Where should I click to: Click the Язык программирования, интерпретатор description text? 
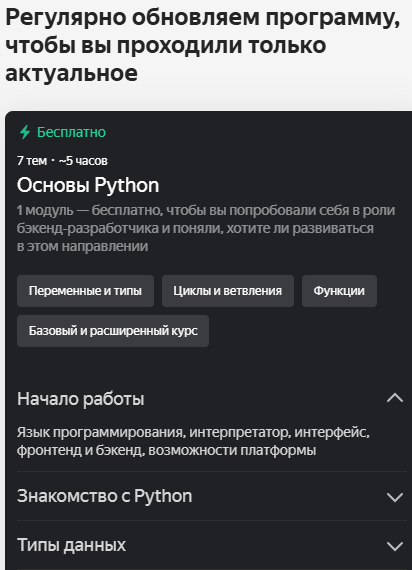coord(193,441)
